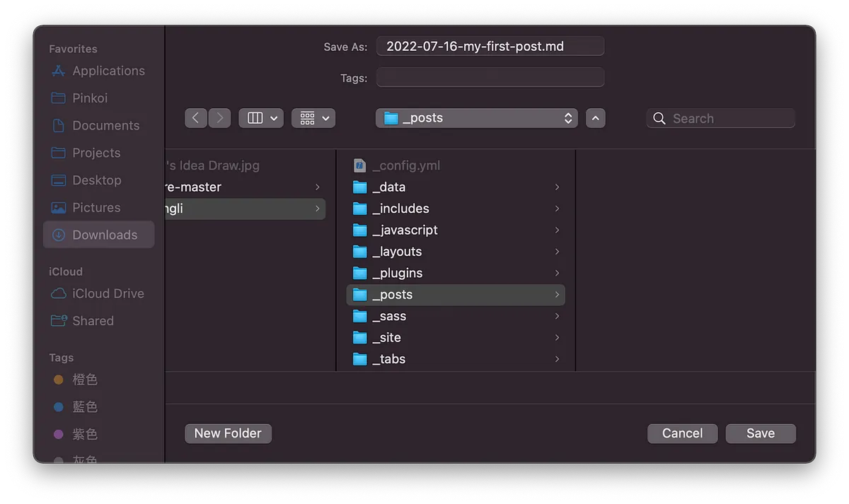This screenshot has height=504, width=849.
Task: Select Applications in the sidebar
Action: click(x=108, y=71)
